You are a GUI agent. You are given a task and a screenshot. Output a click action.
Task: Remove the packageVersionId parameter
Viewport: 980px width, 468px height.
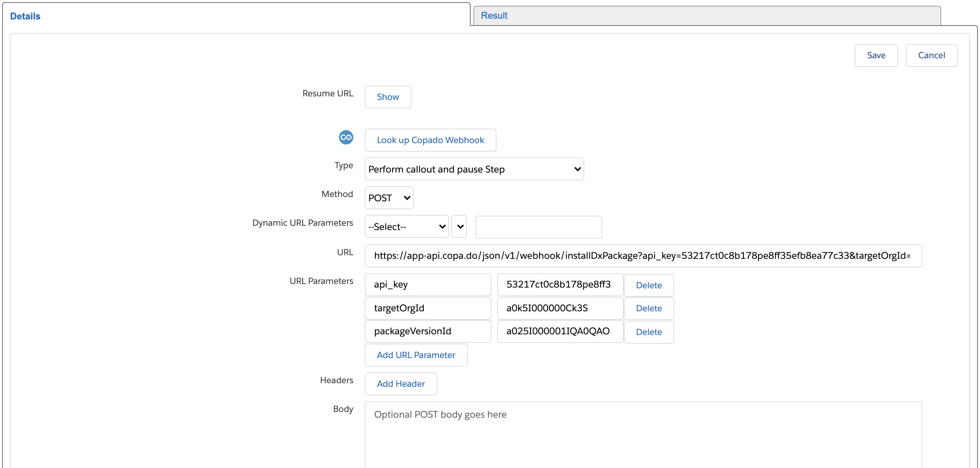tap(648, 332)
